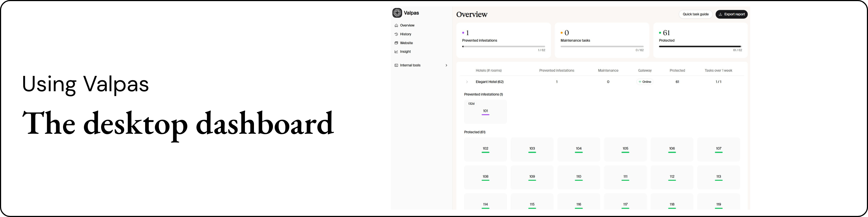Image resolution: width=868 pixels, height=217 pixels.
Task: Click the Protected progress bar
Action: tap(700, 47)
